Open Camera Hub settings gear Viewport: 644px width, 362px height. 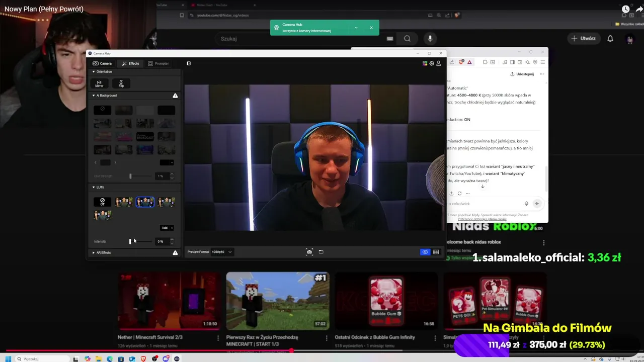point(432,63)
